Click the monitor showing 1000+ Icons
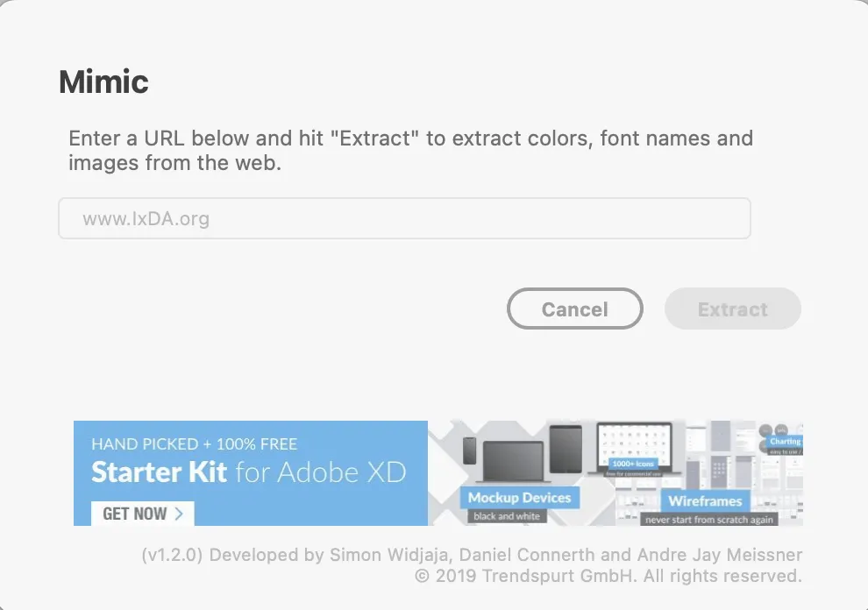The width and height of the screenshot is (868, 610). [634, 449]
